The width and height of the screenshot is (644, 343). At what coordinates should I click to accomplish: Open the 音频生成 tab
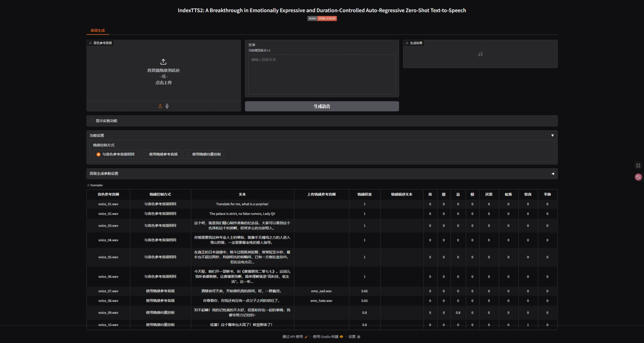(98, 30)
